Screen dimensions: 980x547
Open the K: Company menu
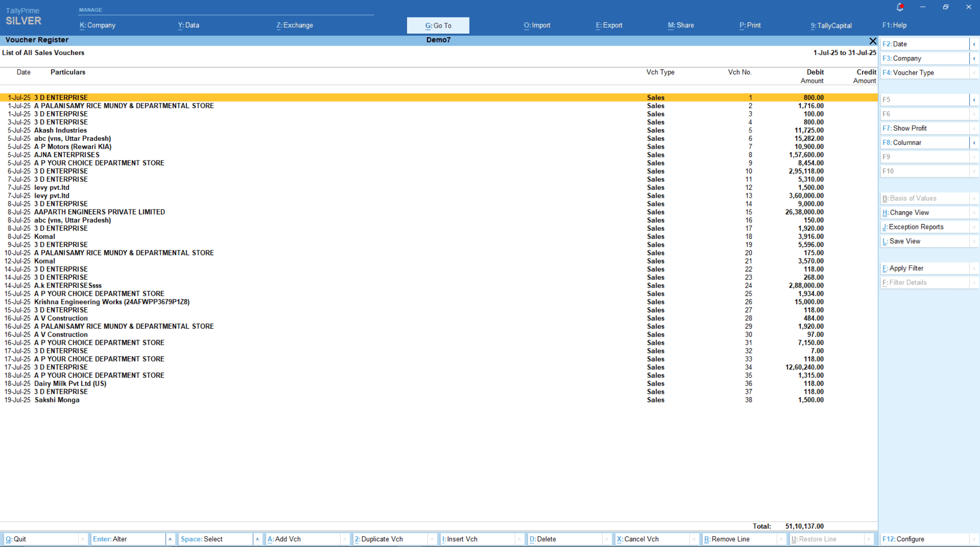tap(98, 25)
